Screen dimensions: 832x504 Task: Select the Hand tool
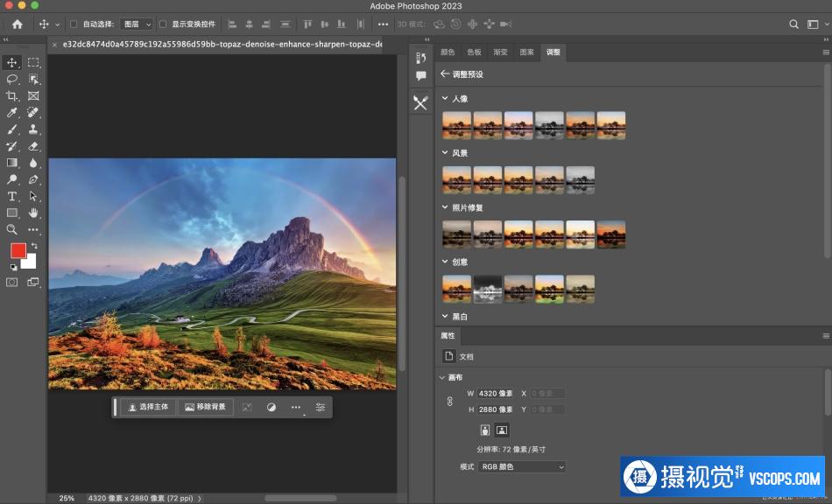tap(33, 213)
